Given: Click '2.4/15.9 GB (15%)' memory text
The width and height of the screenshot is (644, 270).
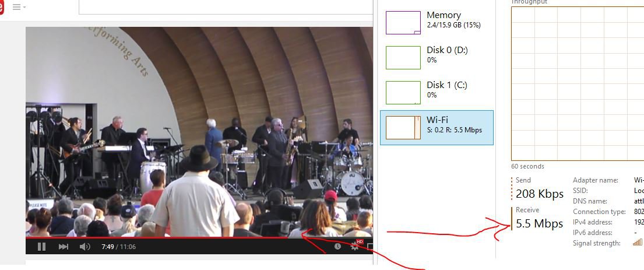Looking at the screenshot, I should [453, 25].
